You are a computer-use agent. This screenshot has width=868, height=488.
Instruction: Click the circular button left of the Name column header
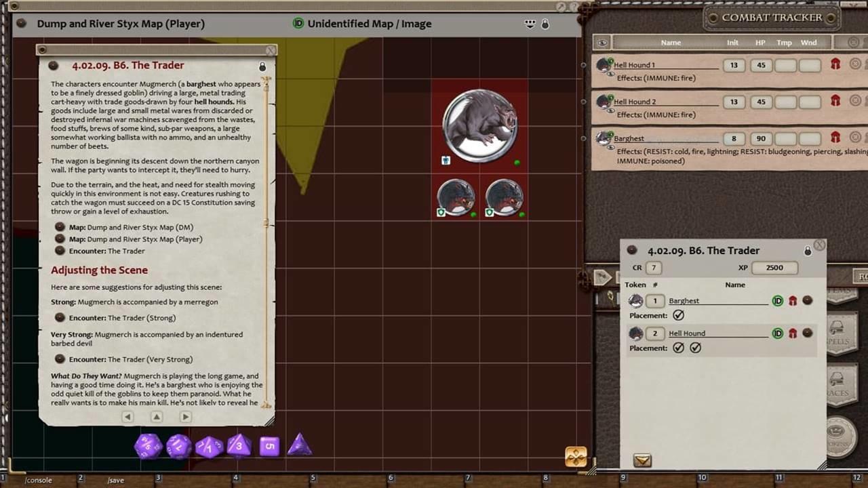(x=601, y=43)
